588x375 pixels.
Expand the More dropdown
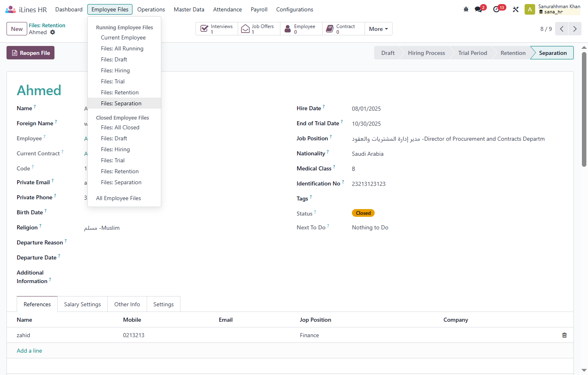pyautogui.click(x=378, y=29)
